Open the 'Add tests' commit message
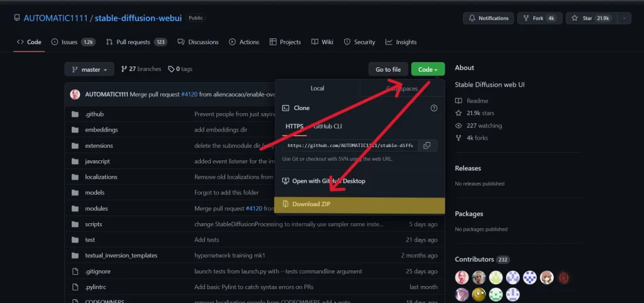644x303 pixels. click(x=206, y=240)
